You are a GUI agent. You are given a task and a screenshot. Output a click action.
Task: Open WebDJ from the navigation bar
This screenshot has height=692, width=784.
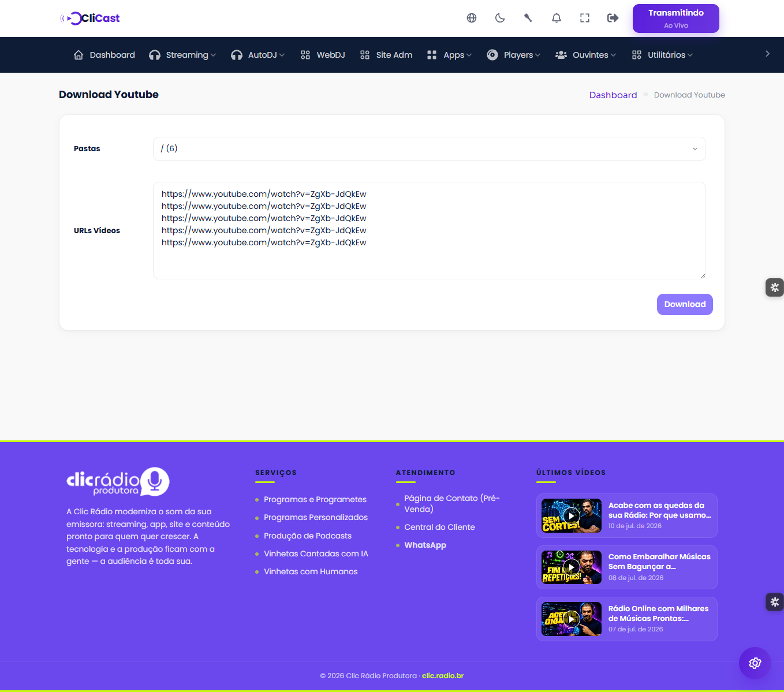tap(323, 55)
